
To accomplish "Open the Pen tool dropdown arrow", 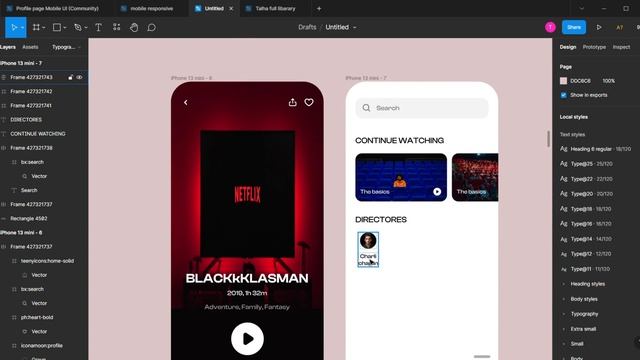I will (x=86, y=27).
